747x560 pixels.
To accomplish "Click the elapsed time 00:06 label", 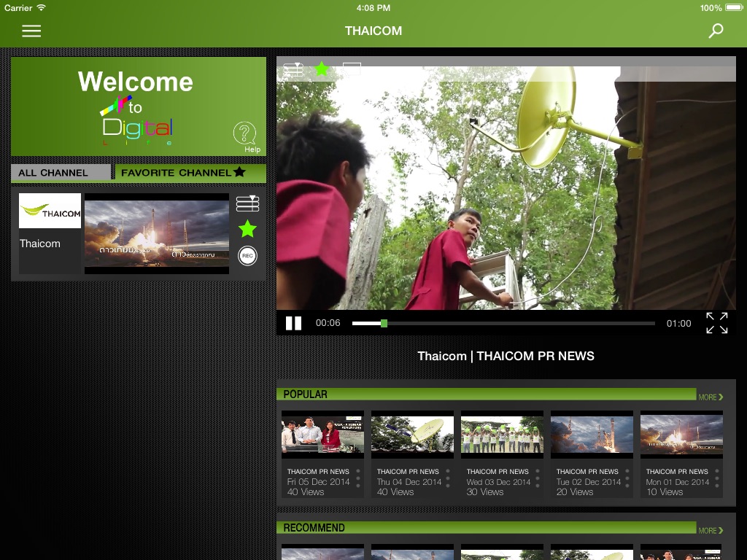I will [328, 323].
